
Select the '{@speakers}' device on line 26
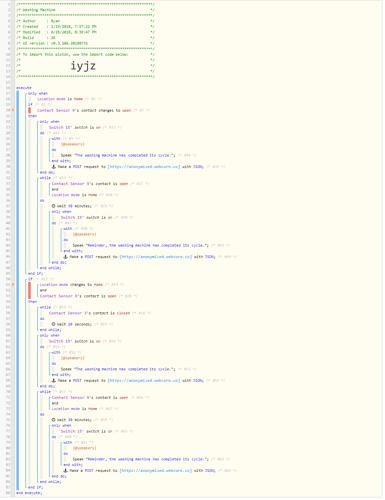pyautogui.click(x=73, y=145)
